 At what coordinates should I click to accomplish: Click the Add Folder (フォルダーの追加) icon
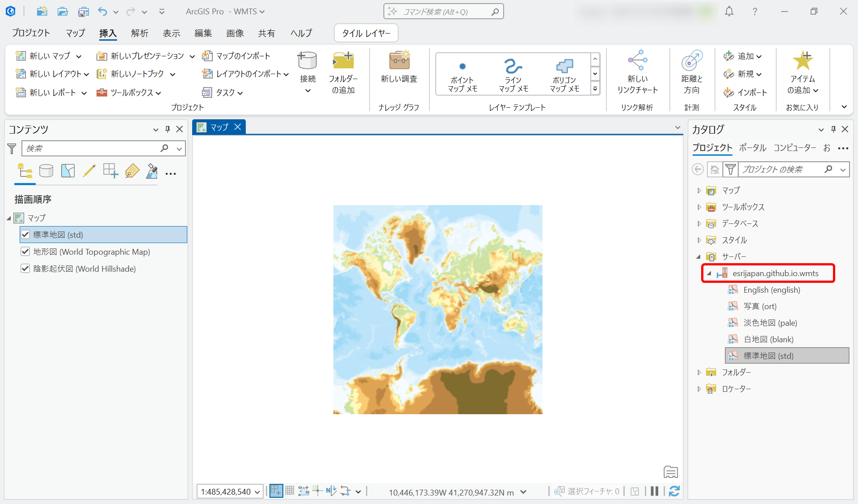(343, 61)
